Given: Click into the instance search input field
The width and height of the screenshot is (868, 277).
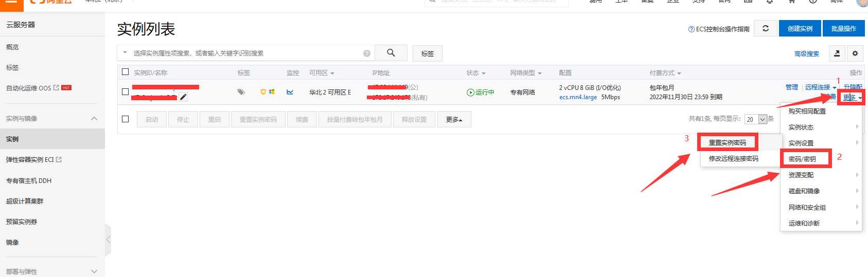Looking at the screenshot, I should coord(244,53).
